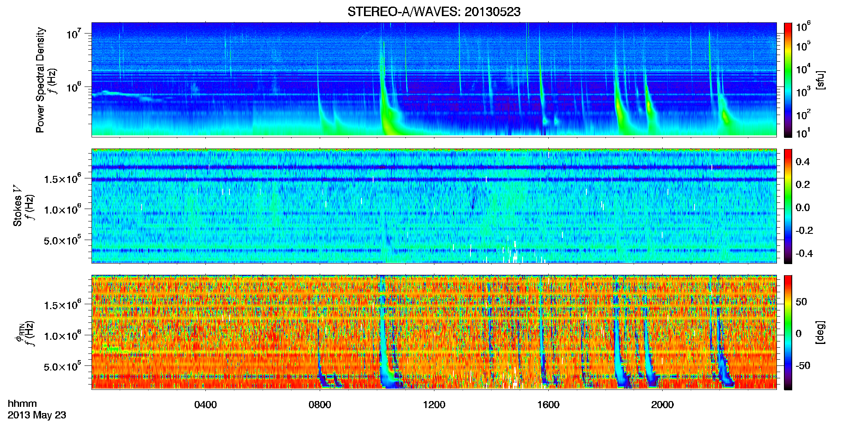868x447 pixels.
Task: Click the 10^7 frequency tick in top panel
Action: 74,33
